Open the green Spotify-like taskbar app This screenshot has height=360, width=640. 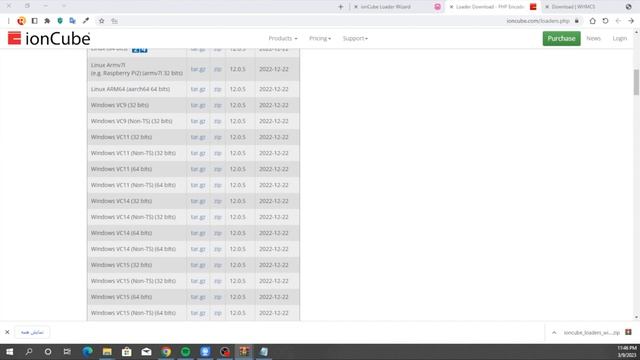tap(185, 351)
